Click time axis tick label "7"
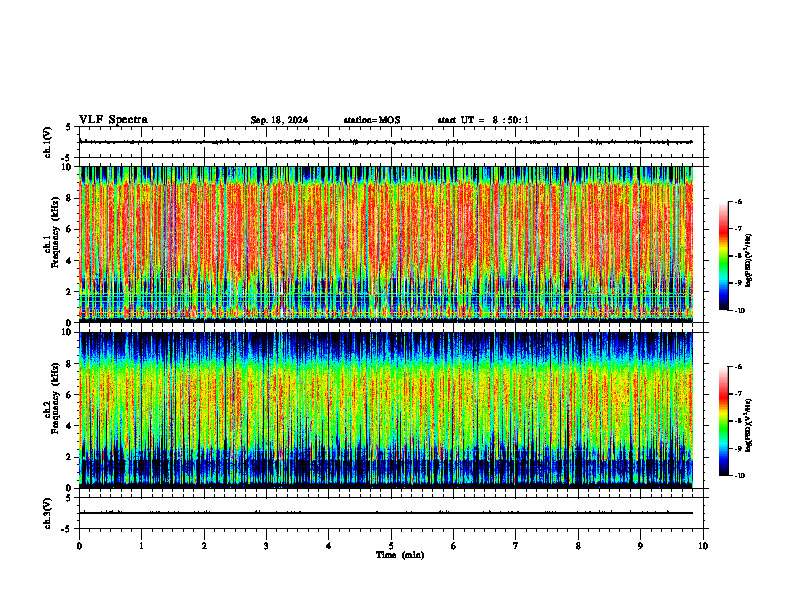The image size is (792, 612). [x=516, y=546]
